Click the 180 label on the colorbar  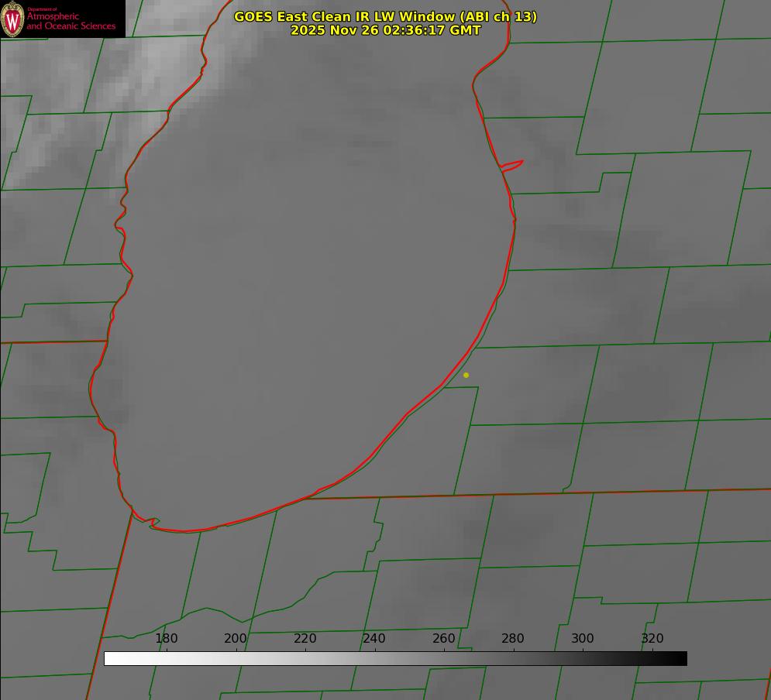point(167,638)
